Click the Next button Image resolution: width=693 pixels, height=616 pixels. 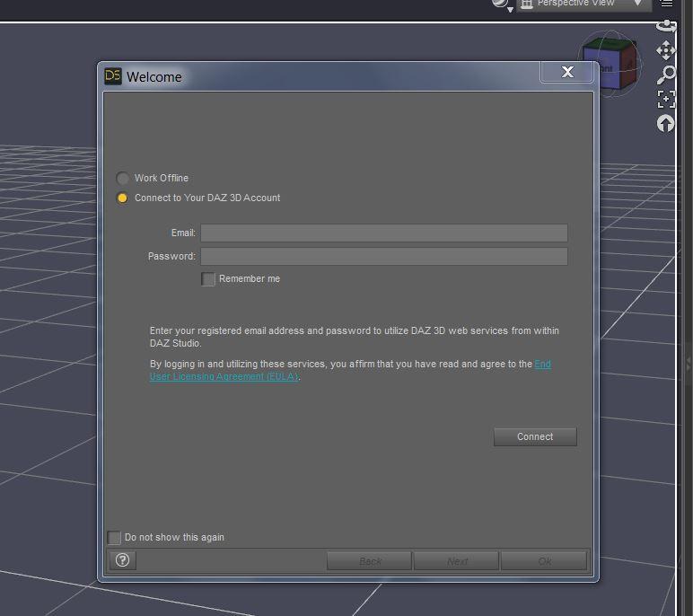457,561
